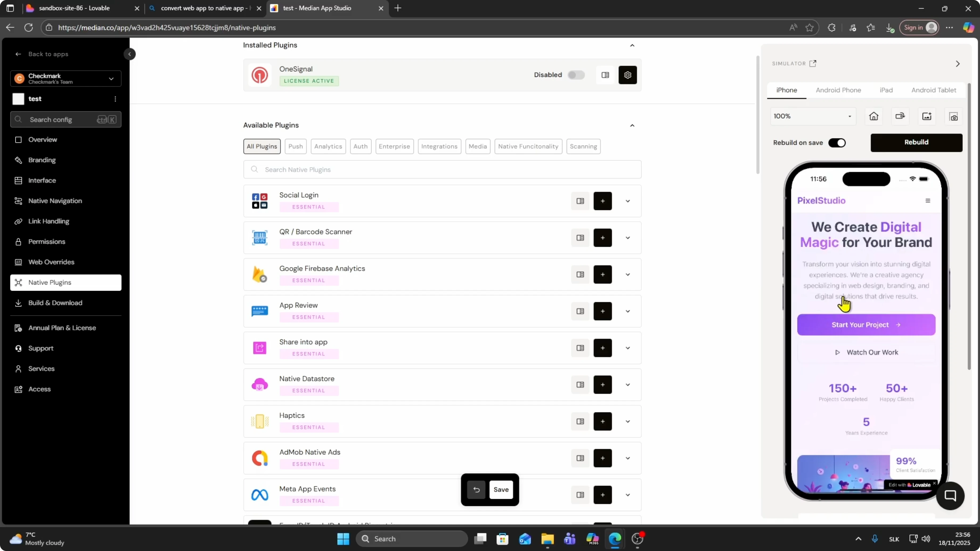Toggle OneSignal plugin enabled switch

[x=576, y=75]
